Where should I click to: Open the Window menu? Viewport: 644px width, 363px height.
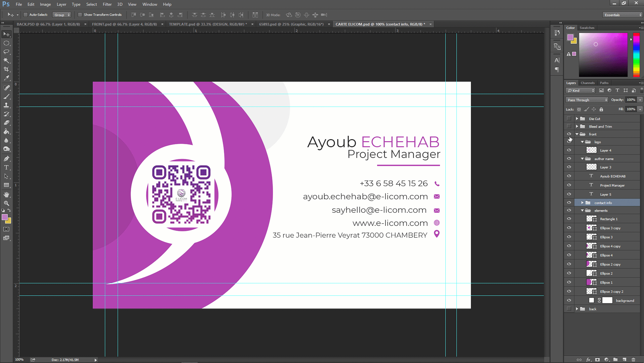point(150,4)
